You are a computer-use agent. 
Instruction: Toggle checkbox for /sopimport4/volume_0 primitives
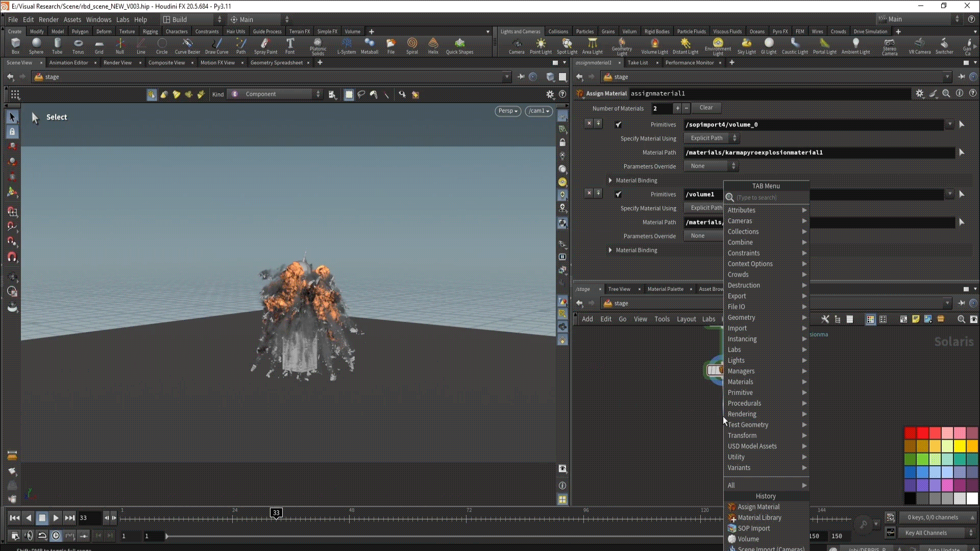(x=619, y=124)
